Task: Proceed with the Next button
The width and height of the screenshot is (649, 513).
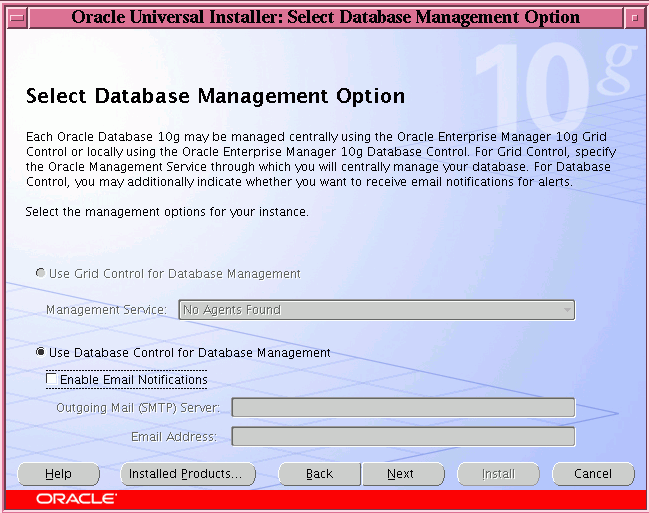Action: pyautogui.click(x=401, y=474)
